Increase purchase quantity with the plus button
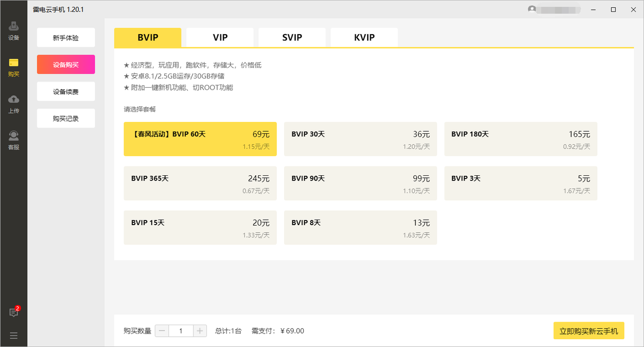The height and width of the screenshot is (347, 644). (200, 330)
